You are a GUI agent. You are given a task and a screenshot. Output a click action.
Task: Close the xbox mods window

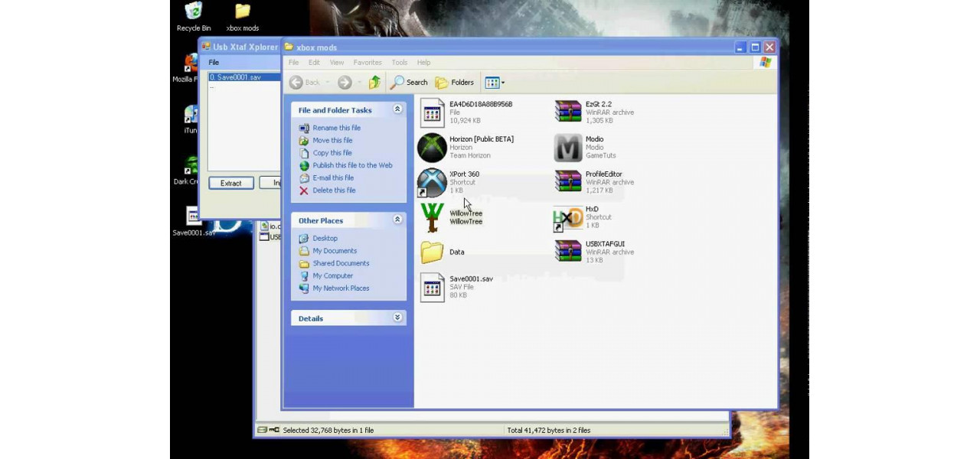coord(769,47)
